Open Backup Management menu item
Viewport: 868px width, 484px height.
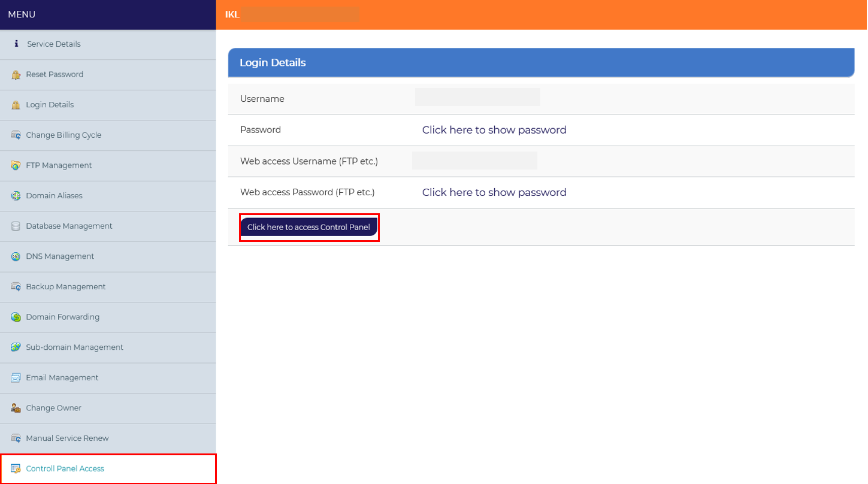point(108,287)
